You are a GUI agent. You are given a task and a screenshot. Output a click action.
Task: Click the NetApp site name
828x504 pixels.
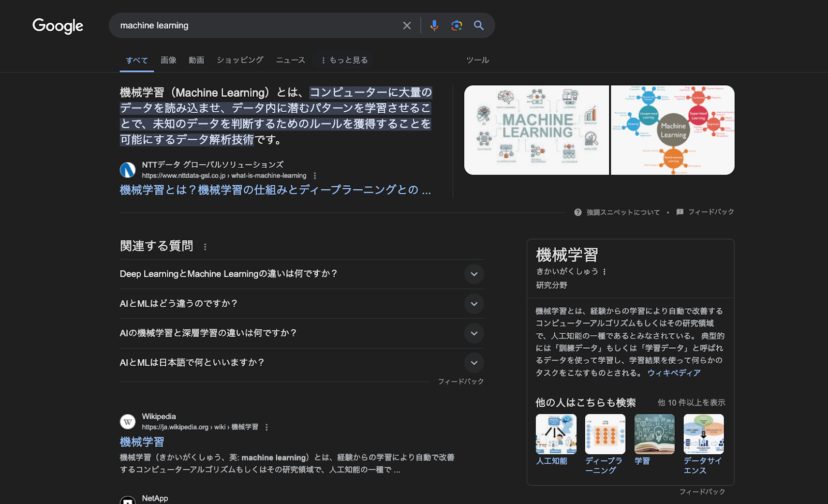click(x=155, y=498)
